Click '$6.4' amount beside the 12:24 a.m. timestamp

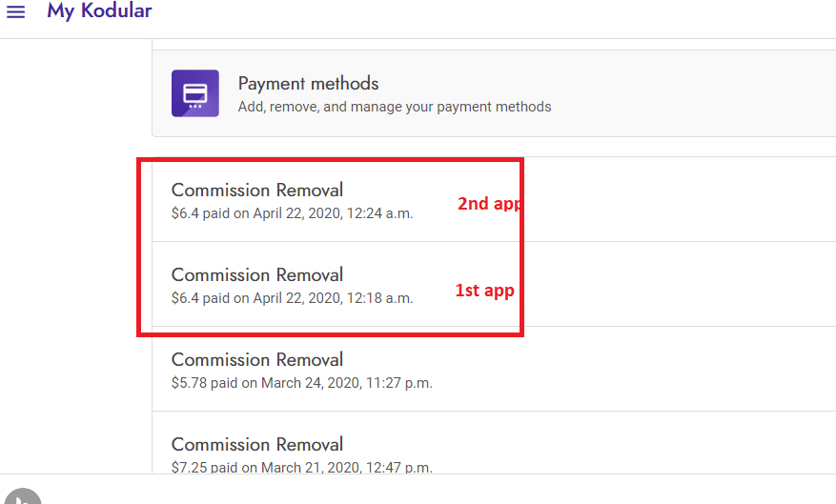pyautogui.click(x=185, y=213)
